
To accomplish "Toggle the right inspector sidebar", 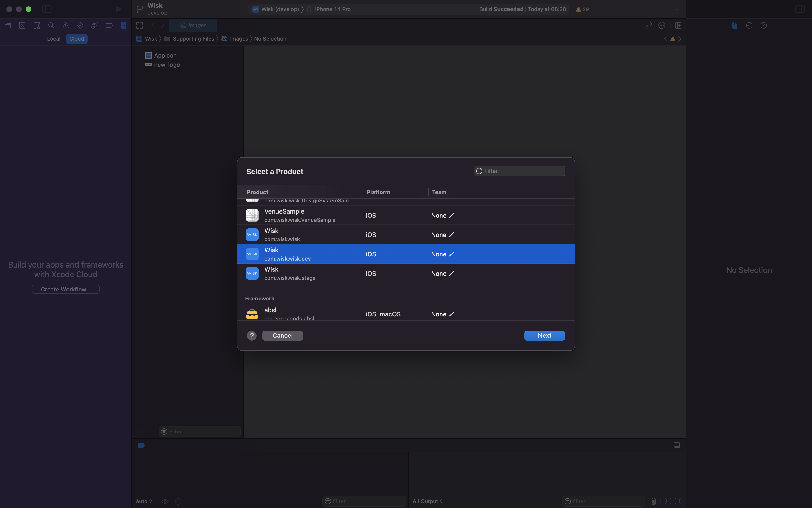I will pyautogui.click(x=800, y=9).
